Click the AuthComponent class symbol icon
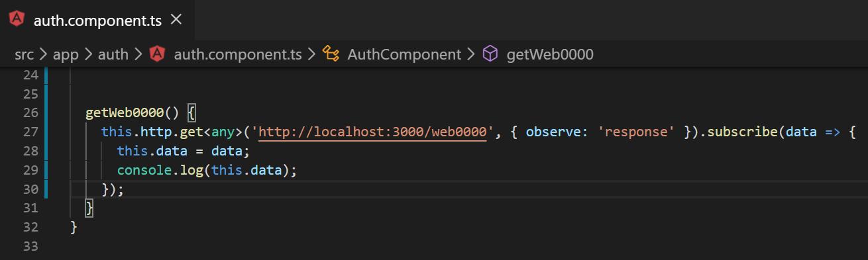Image resolution: width=868 pixels, height=260 pixels. point(331,54)
